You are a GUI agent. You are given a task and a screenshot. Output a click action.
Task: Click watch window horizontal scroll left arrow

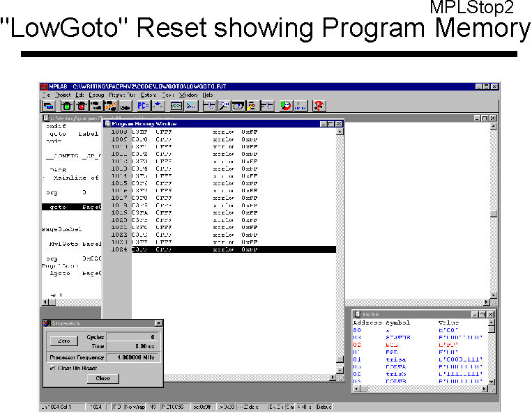(x=356, y=389)
